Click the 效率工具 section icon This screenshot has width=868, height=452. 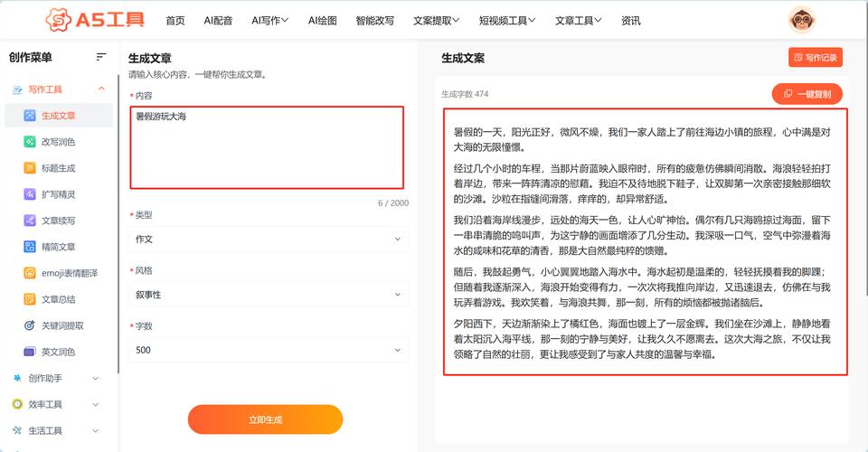click(17, 404)
